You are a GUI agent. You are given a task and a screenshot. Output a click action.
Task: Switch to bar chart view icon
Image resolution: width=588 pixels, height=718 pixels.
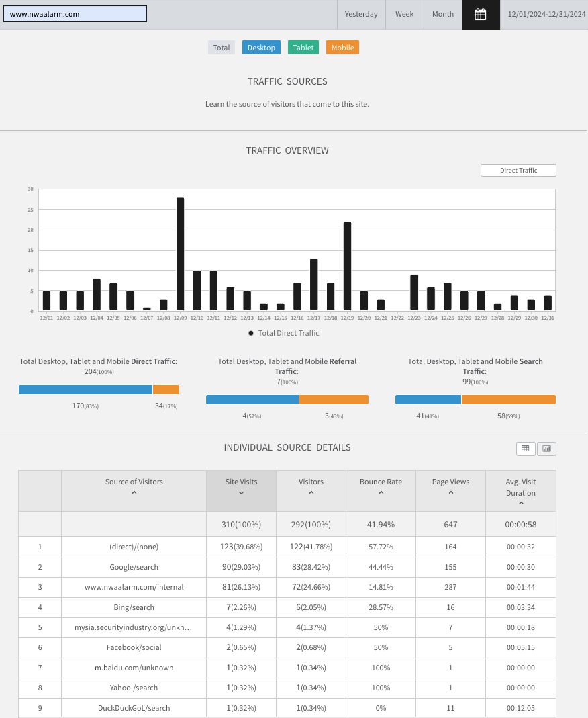[x=547, y=449]
